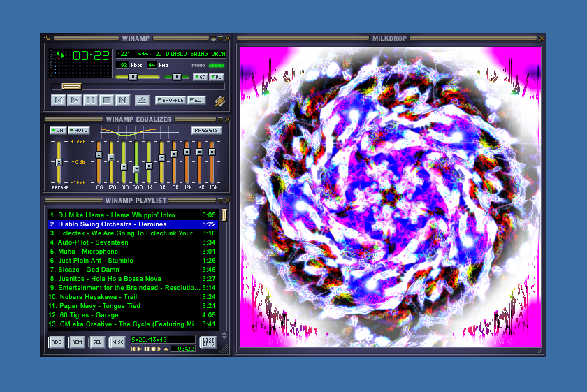The image size is (587, 392).
Task: Click the seek bar position handle
Action: (x=71, y=87)
